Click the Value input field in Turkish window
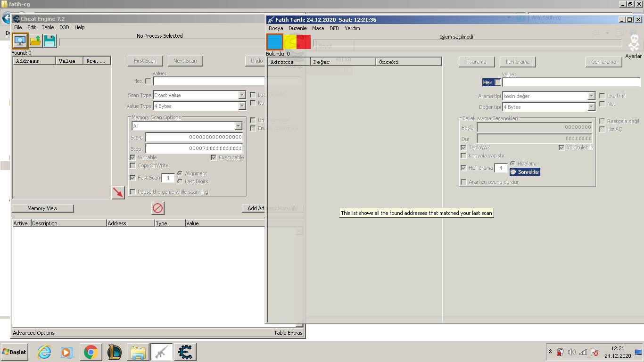 click(x=570, y=82)
